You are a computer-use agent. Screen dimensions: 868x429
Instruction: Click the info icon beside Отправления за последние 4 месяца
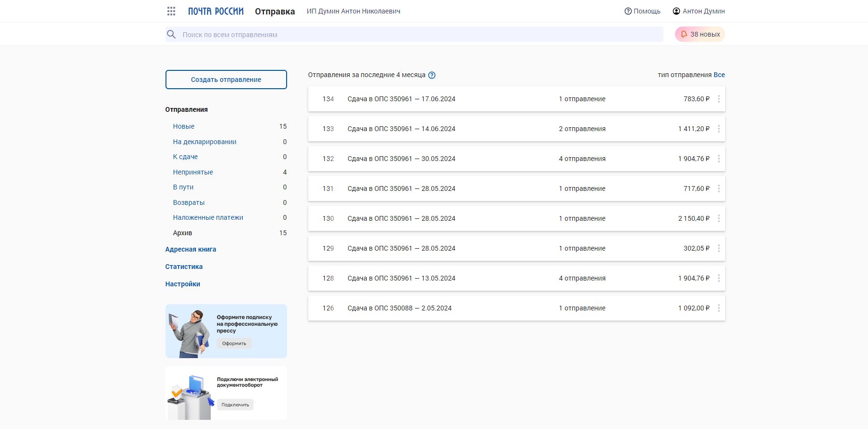pyautogui.click(x=432, y=75)
